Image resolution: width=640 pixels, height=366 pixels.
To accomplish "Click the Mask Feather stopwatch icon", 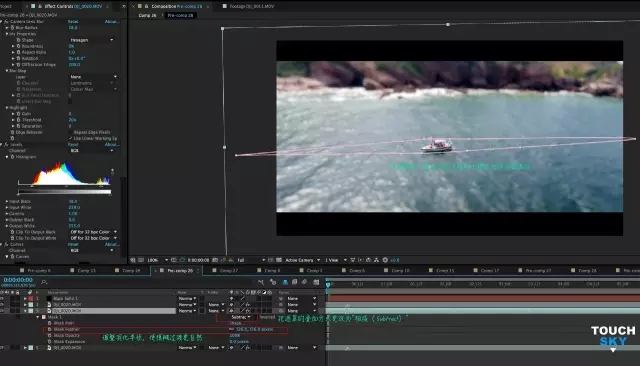I will 49,329.
